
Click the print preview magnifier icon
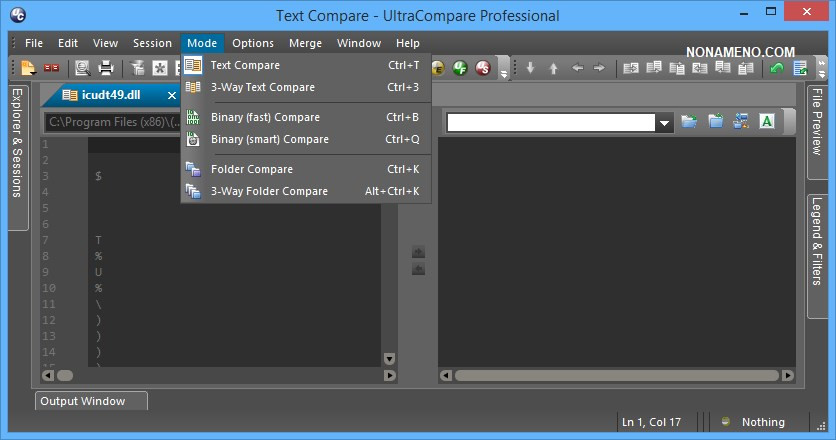82,68
